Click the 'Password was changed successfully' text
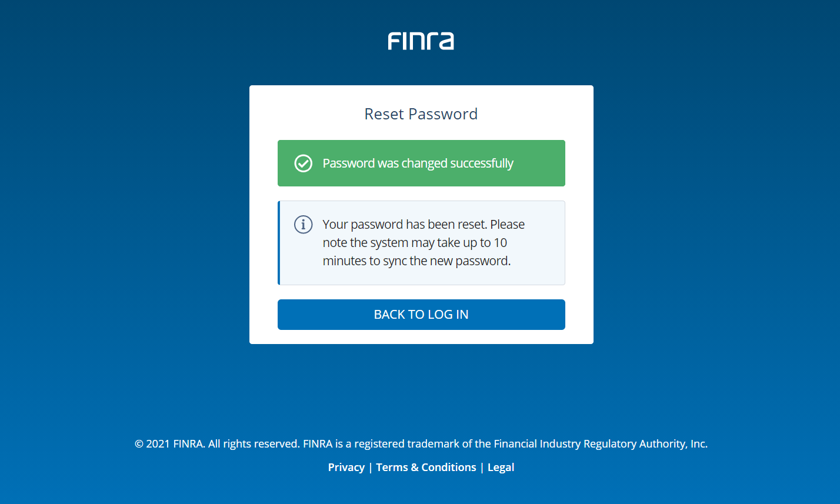The height and width of the screenshot is (504, 840). click(x=418, y=163)
